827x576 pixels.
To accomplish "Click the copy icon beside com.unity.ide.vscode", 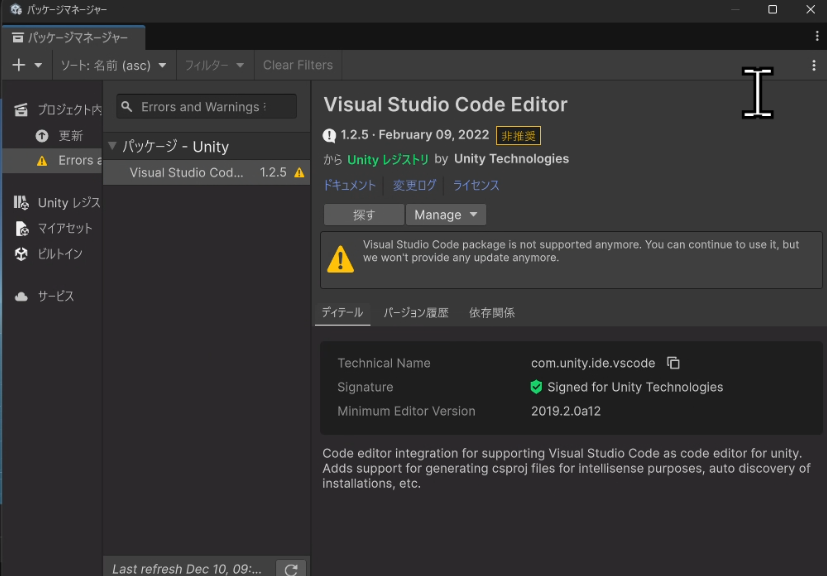I will [672, 363].
